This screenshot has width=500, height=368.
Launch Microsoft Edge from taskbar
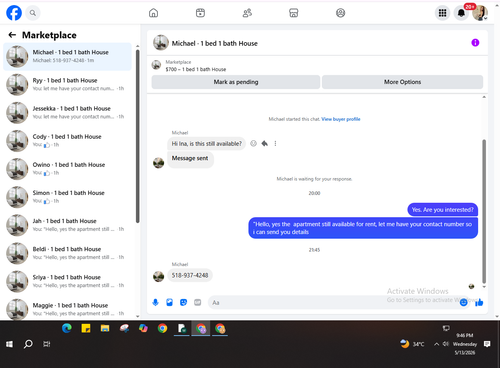coord(67,329)
